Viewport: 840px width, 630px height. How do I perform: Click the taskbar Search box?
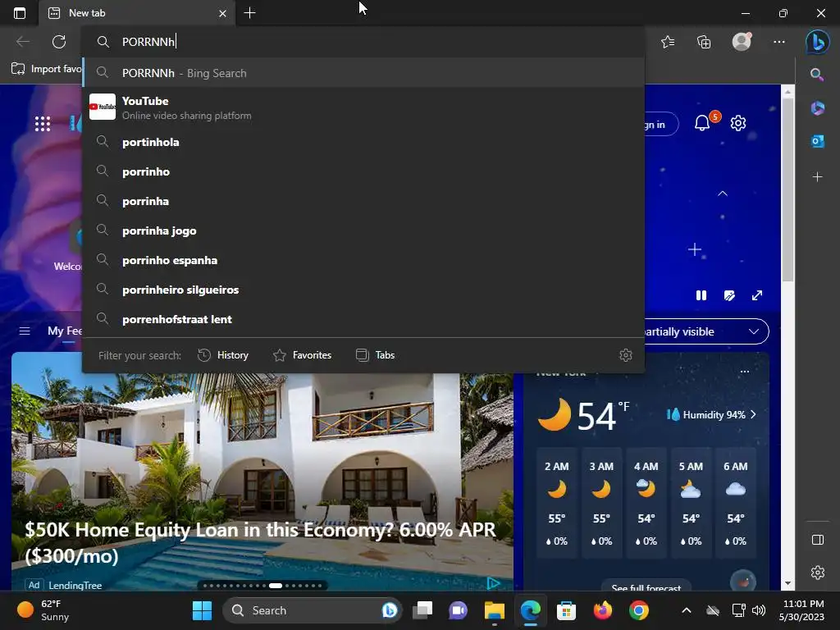(x=312, y=610)
